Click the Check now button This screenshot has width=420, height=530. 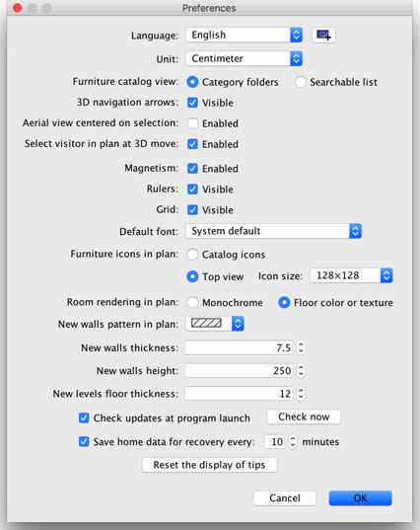tap(304, 416)
